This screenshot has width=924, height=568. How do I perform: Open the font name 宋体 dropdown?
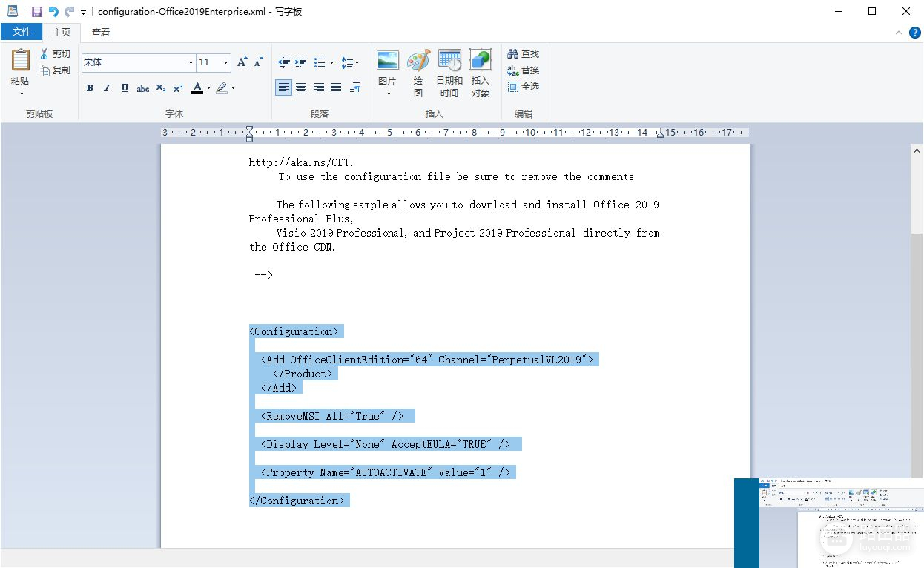(191, 63)
